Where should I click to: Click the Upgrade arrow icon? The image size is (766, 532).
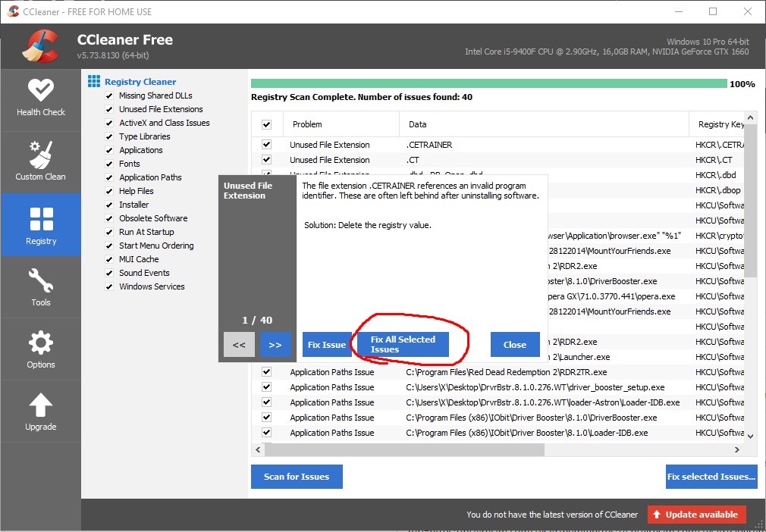click(40, 405)
